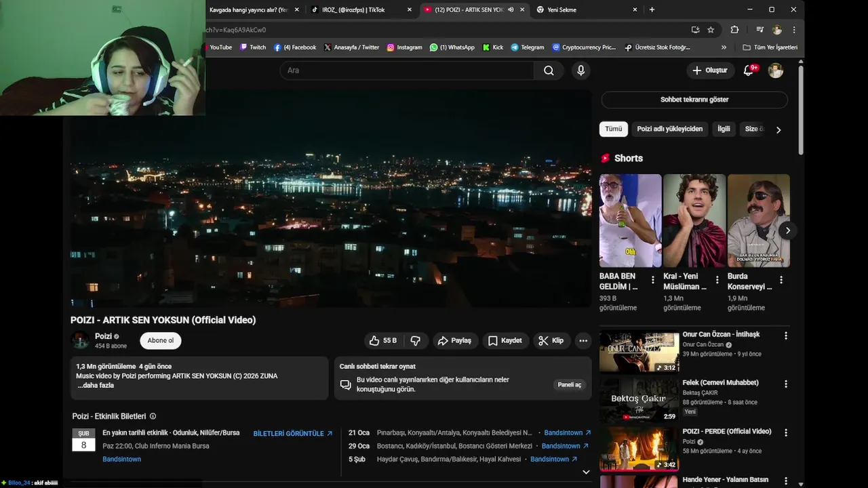Image resolution: width=868 pixels, height=488 pixels.
Task: Show info icon next to Etkinlik Biletleri
Action: pos(153,416)
